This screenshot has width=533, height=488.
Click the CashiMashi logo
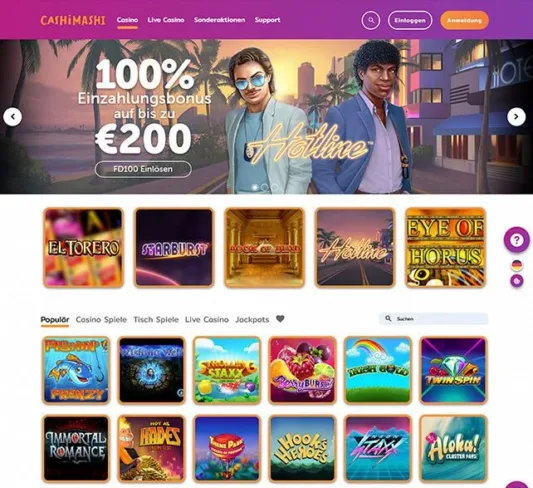click(73, 20)
